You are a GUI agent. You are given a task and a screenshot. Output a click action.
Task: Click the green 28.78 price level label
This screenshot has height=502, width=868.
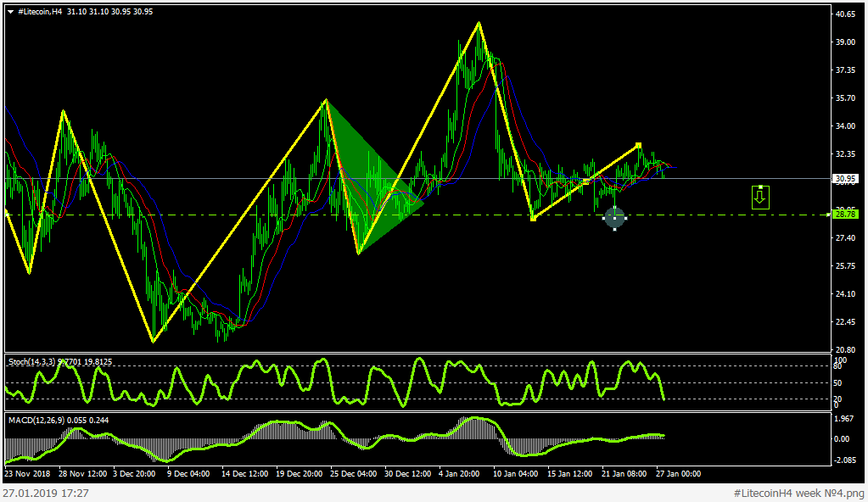click(x=846, y=215)
